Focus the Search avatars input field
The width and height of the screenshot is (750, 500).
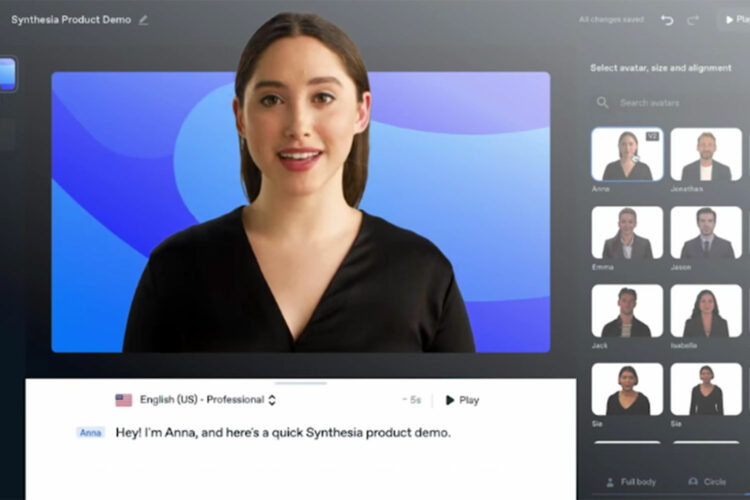point(670,102)
